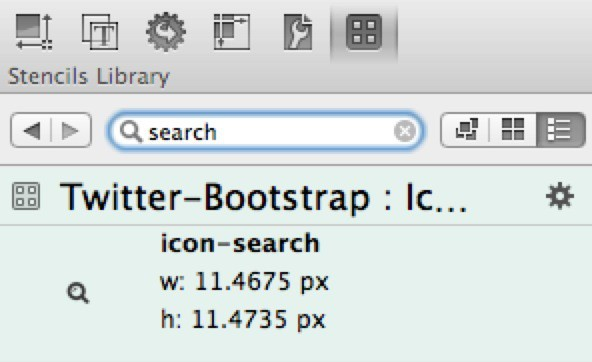592x362 pixels.
Task: Open the gear action menu for Twitter-Bootstrap
Action: 560,196
